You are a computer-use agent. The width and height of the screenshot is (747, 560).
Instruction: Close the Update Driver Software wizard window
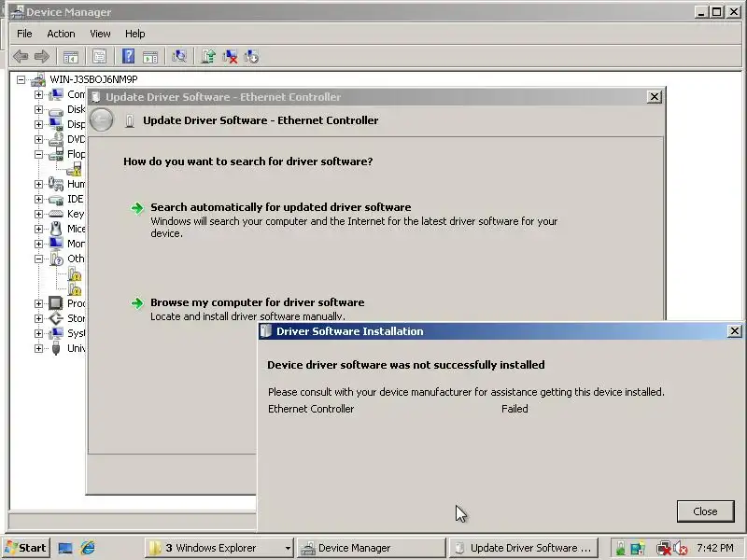[x=655, y=97]
